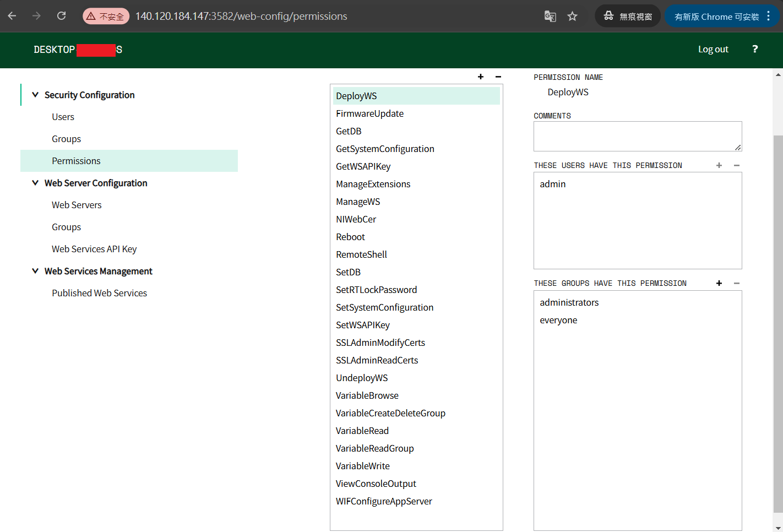The width and height of the screenshot is (783, 532).
Task: Click the browser back arrow
Action: tap(12, 16)
